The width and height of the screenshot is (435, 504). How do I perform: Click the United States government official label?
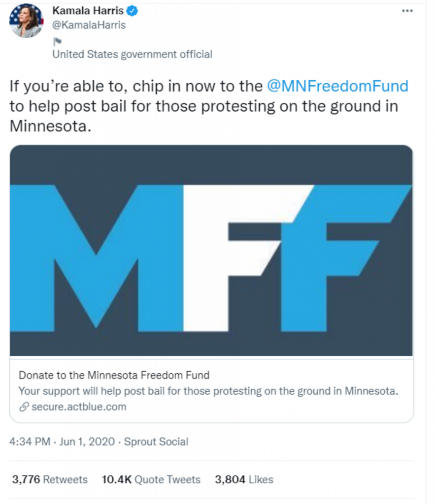pos(132,54)
